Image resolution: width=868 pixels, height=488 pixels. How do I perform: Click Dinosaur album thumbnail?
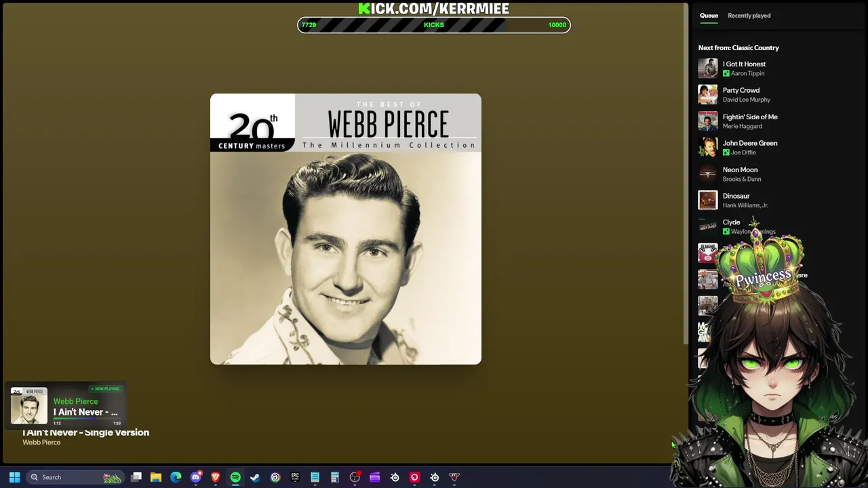point(708,200)
